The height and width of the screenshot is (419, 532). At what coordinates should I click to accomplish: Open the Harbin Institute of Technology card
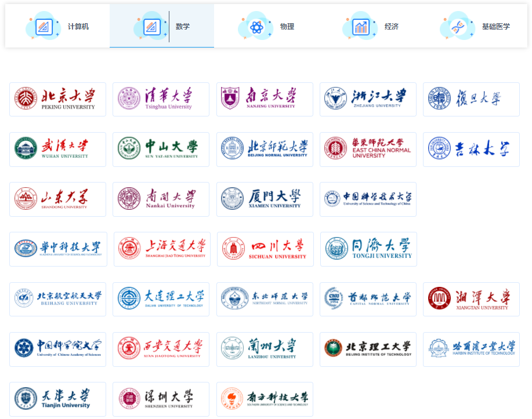(471, 349)
